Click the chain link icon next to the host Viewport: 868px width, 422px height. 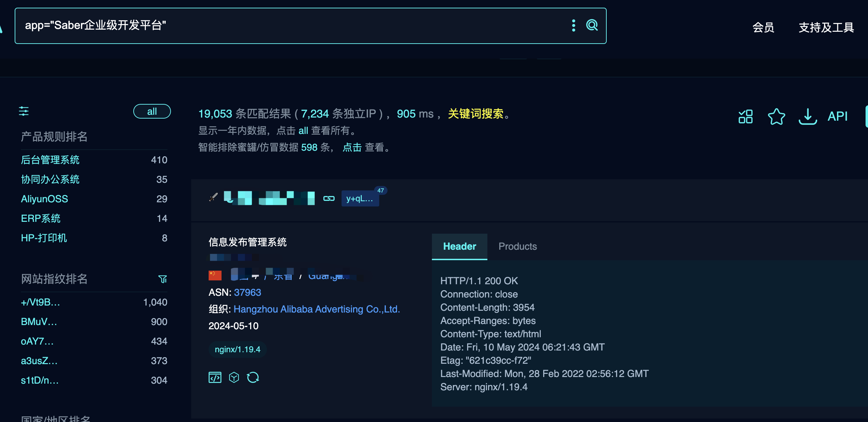(329, 198)
